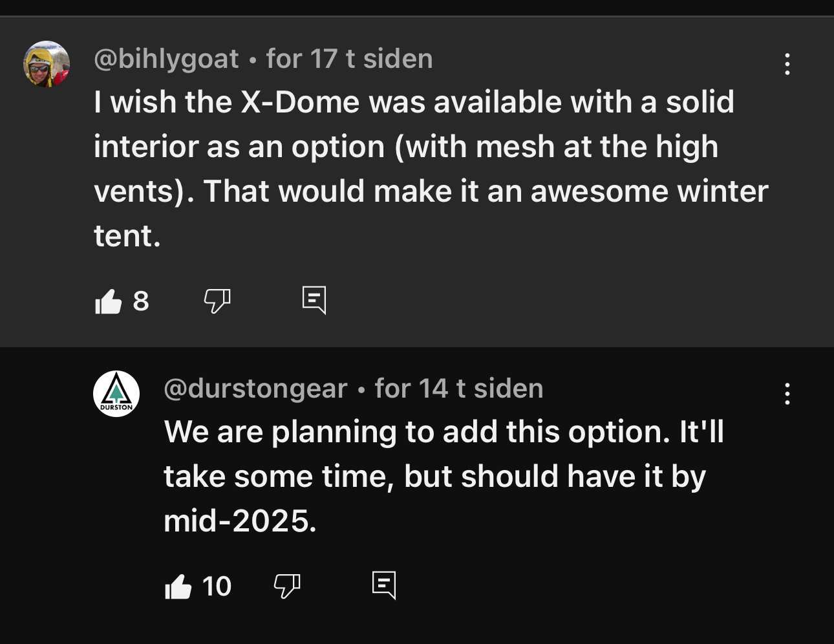The height and width of the screenshot is (644, 834).
Task: Like the @durstongear reply
Action: point(178,586)
